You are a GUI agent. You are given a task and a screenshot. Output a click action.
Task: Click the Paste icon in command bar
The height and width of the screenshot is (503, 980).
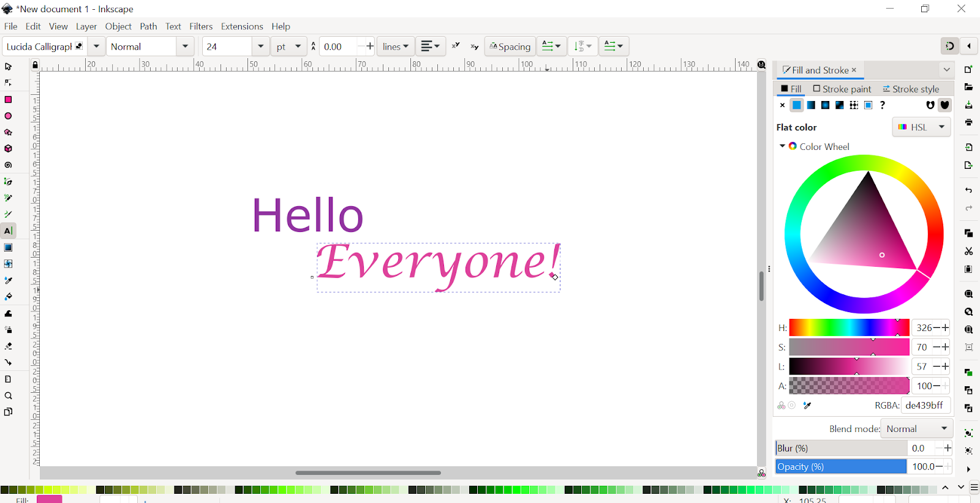(x=968, y=269)
